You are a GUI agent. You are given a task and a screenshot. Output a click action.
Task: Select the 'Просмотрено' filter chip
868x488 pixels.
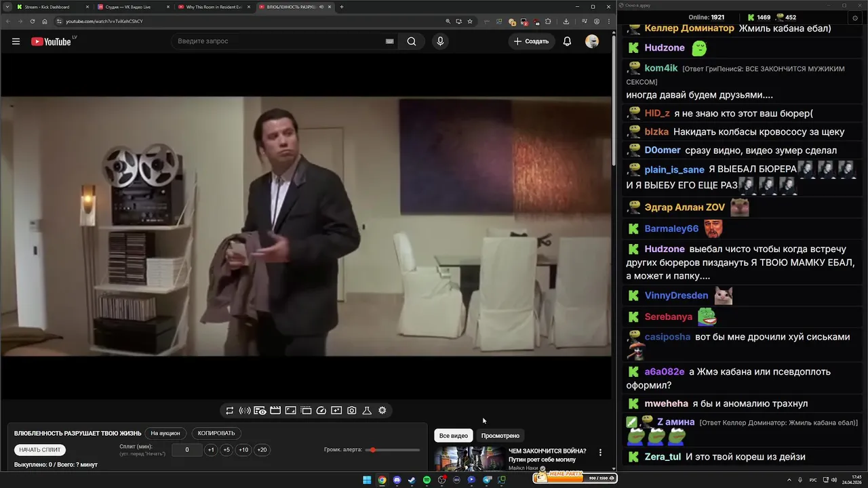click(500, 436)
